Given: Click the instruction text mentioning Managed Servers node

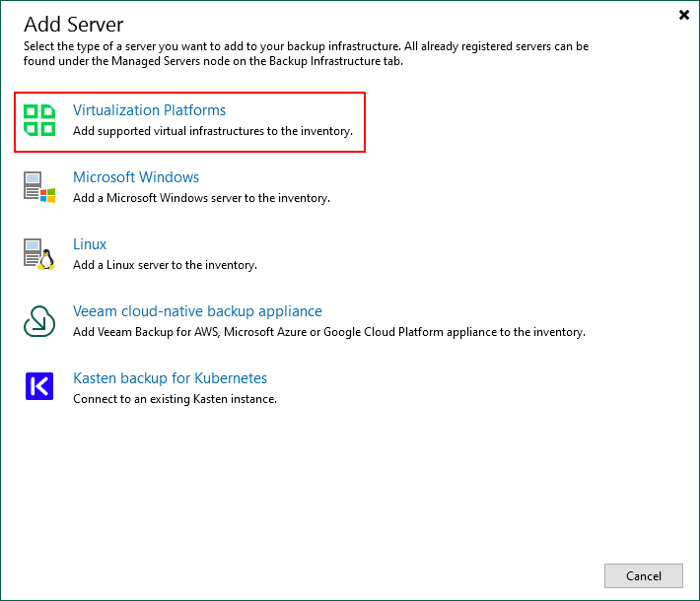Looking at the screenshot, I should 306,54.
